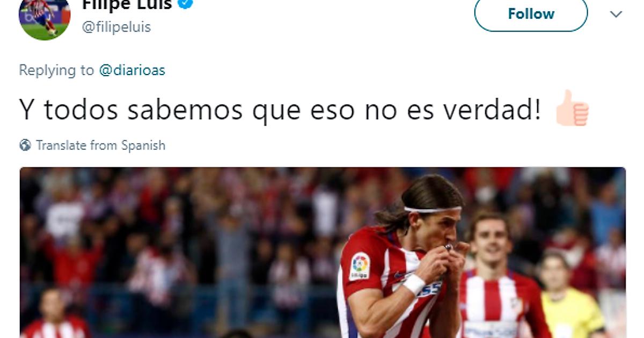Click the LaLiga badge on the red sleeve

[360, 266]
